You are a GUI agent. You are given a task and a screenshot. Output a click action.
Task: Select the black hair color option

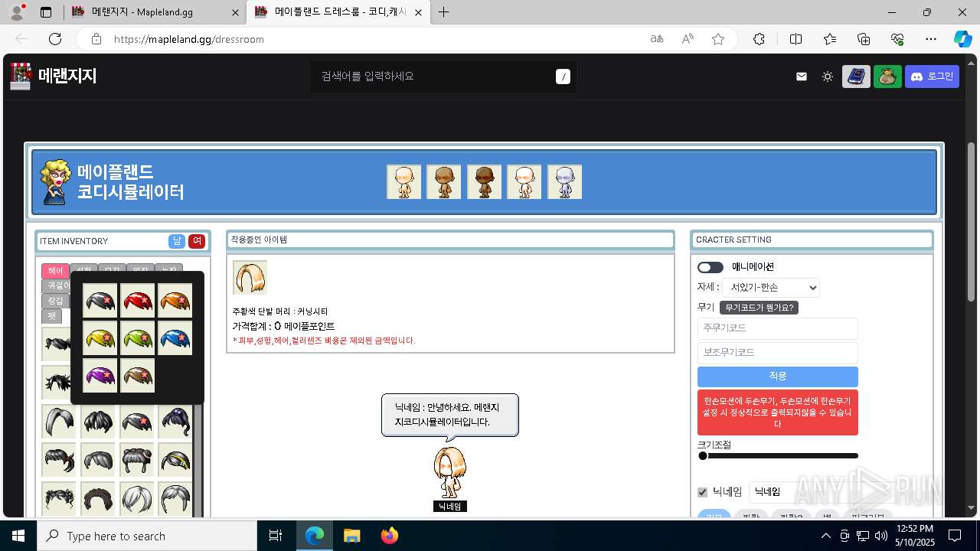100,301
